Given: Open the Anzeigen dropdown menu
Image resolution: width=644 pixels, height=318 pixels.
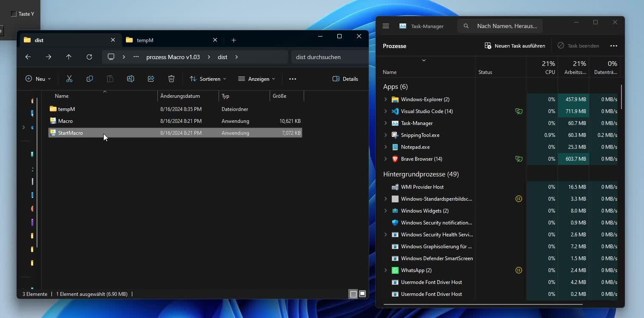Looking at the screenshot, I should pos(256,79).
